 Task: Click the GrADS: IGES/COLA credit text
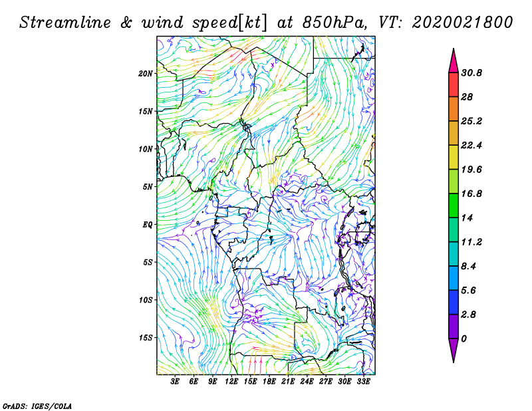37,405
